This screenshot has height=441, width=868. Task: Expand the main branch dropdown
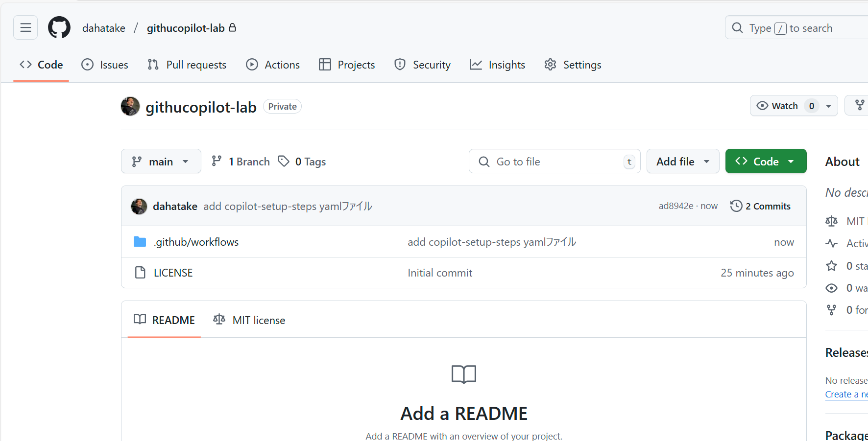coord(161,161)
